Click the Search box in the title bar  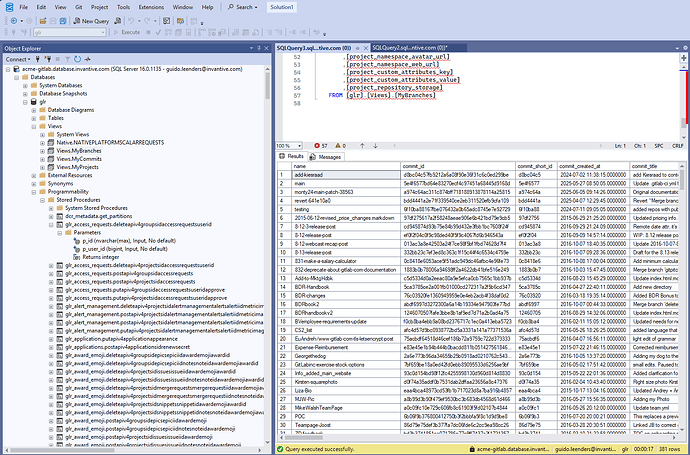click(x=242, y=7)
